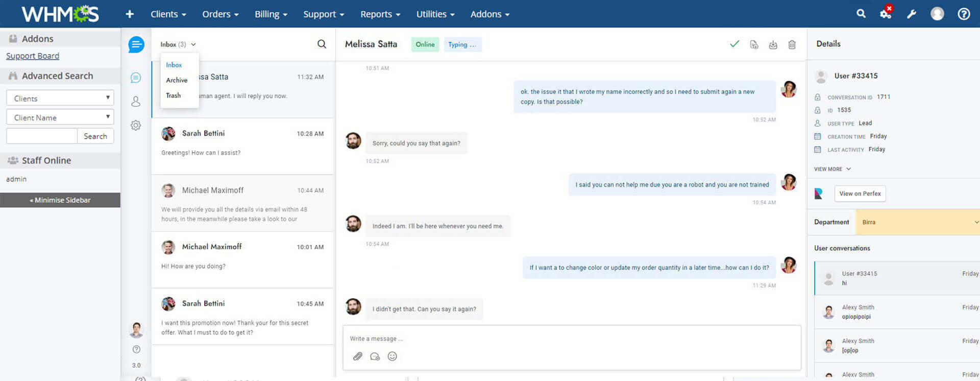
Task: Open the emoji picker smiley icon
Action: 392,356
